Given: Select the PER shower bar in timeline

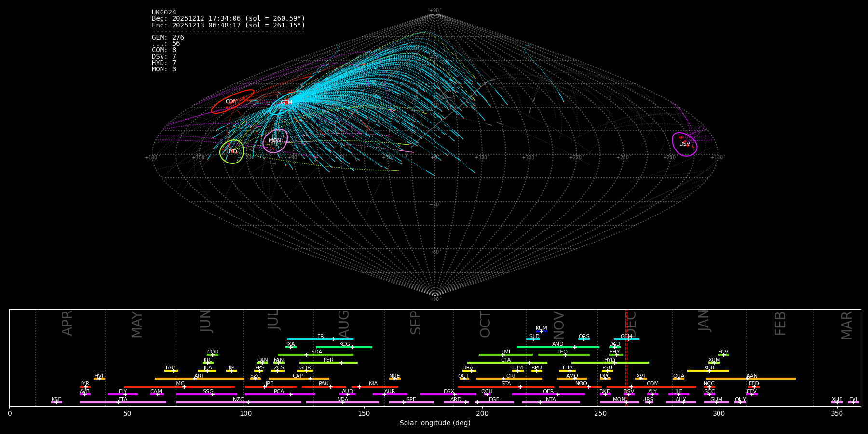Looking at the screenshot, I should click(x=328, y=363).
